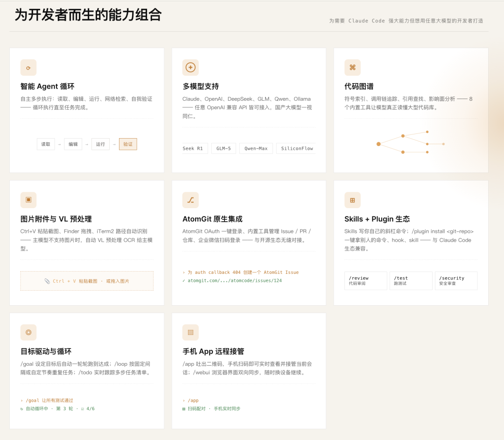Click the SiliconFlow model tag
This screenshot has width=504, height=440.
tap(296, 148)
